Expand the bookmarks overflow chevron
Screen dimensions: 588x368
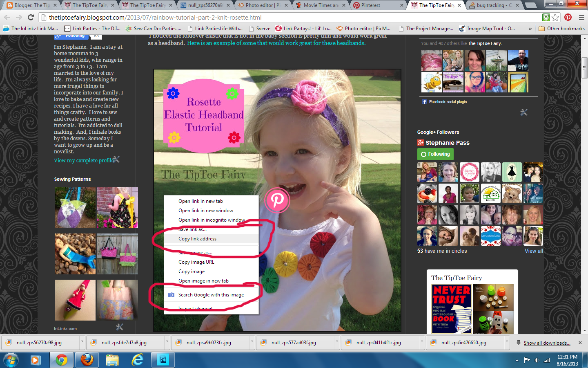(530, 28)
